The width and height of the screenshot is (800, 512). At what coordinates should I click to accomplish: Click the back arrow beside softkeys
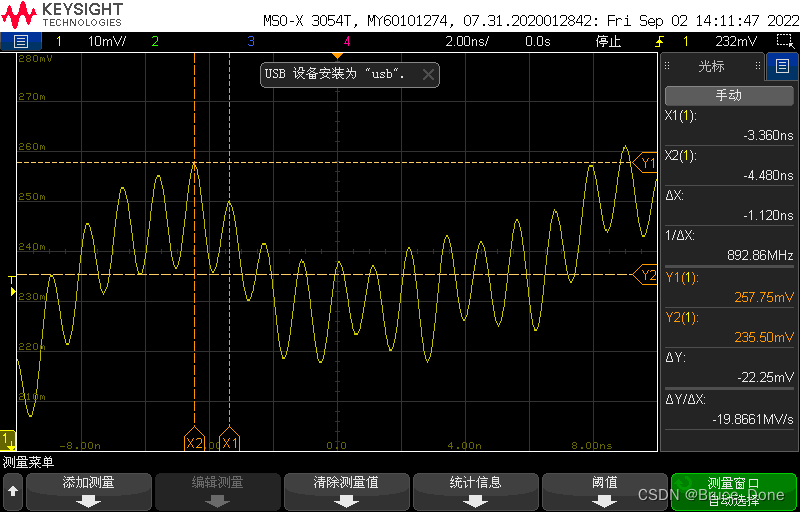[x=13, y=492]
